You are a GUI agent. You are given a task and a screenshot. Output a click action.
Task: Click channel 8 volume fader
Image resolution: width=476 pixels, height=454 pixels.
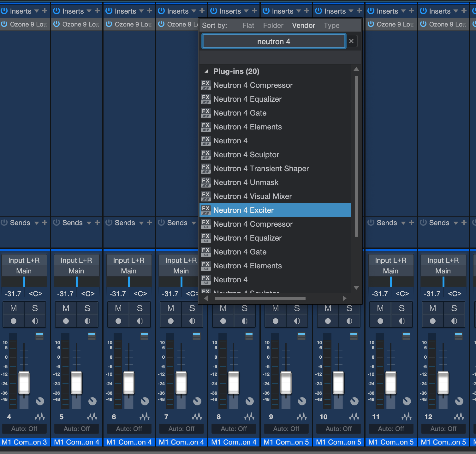pyautogui.click(x=234, y=383)
